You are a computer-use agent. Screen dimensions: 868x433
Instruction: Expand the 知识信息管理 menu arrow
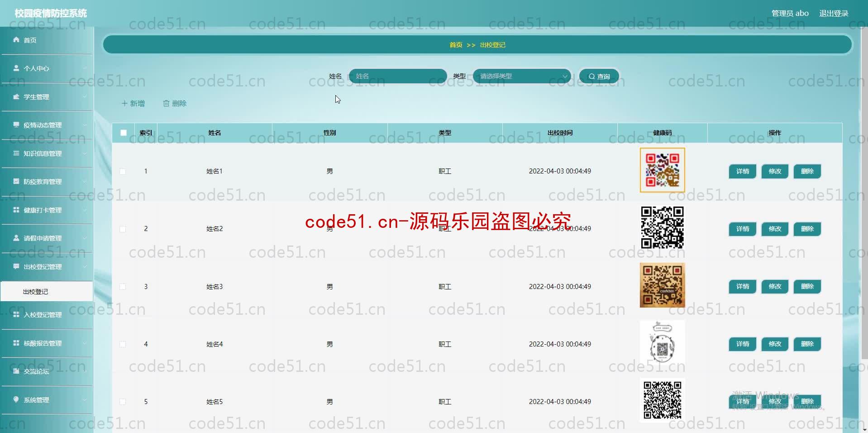click(85, 153)
